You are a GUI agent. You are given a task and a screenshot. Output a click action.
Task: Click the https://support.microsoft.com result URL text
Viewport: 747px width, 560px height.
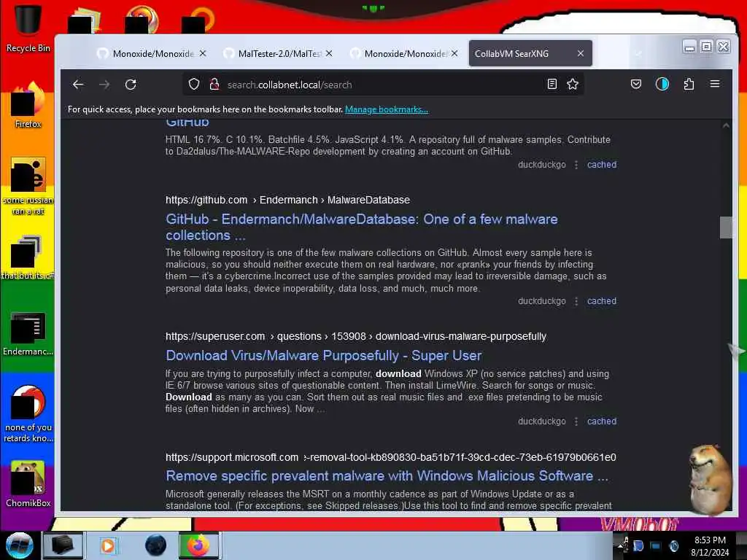pos(391,458)
